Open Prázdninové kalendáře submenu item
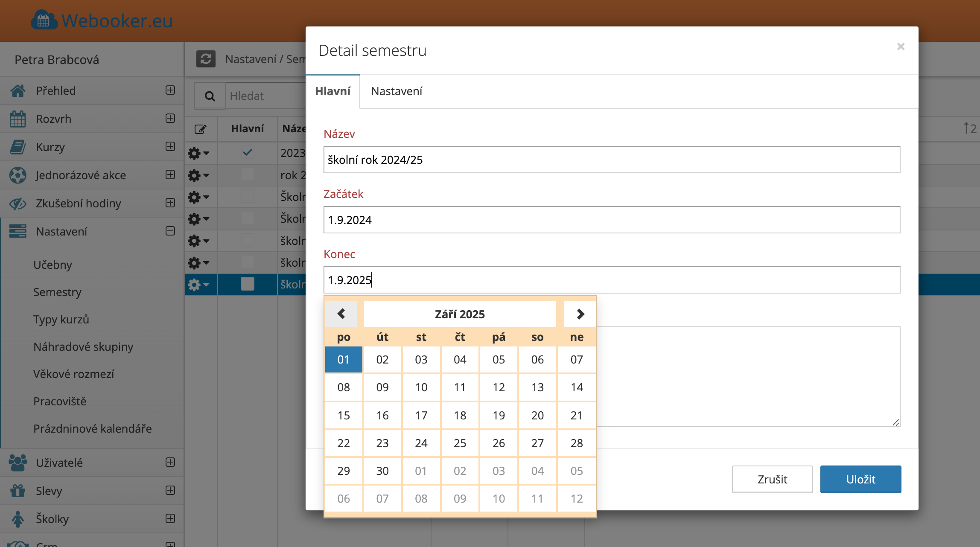This screenshot has width=980, height=547. [93, 429]
